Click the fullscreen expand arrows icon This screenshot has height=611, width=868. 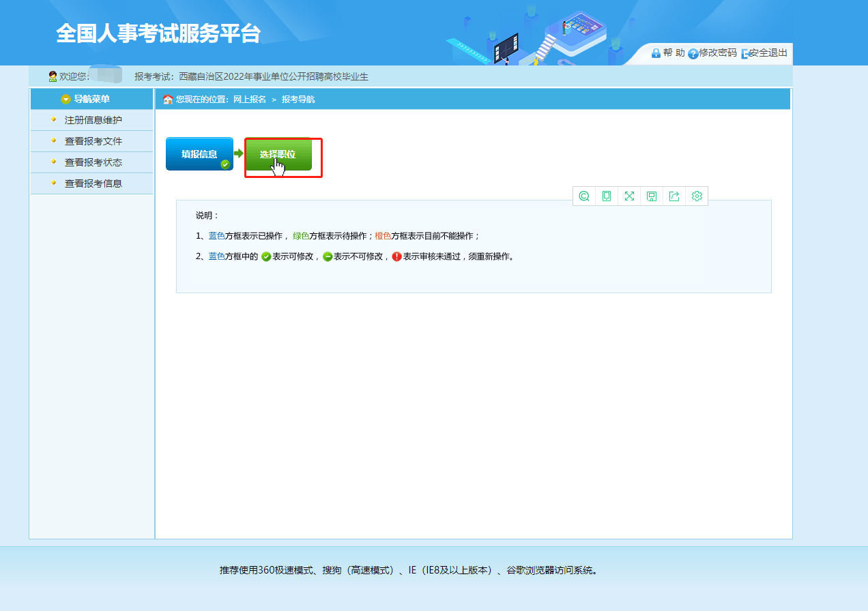629,196
